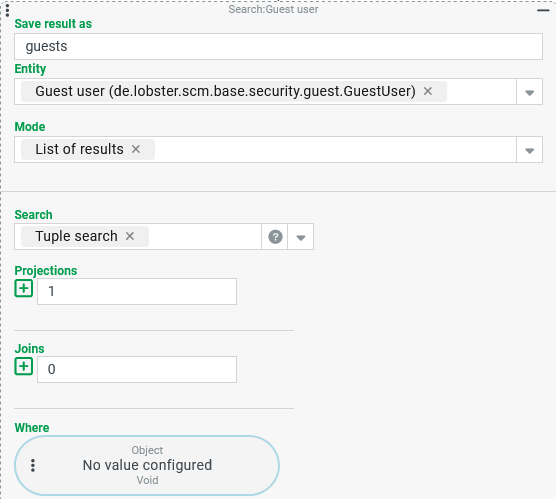Select the No value configured Where object
556x499 pixels.
click(147, 465)
